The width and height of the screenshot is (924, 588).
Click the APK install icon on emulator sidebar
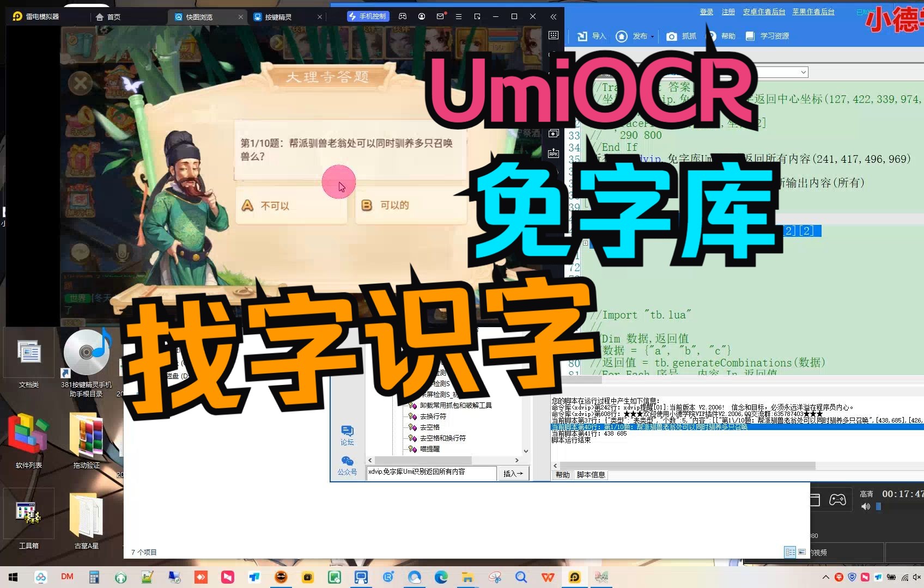click(x=553, y=154)
